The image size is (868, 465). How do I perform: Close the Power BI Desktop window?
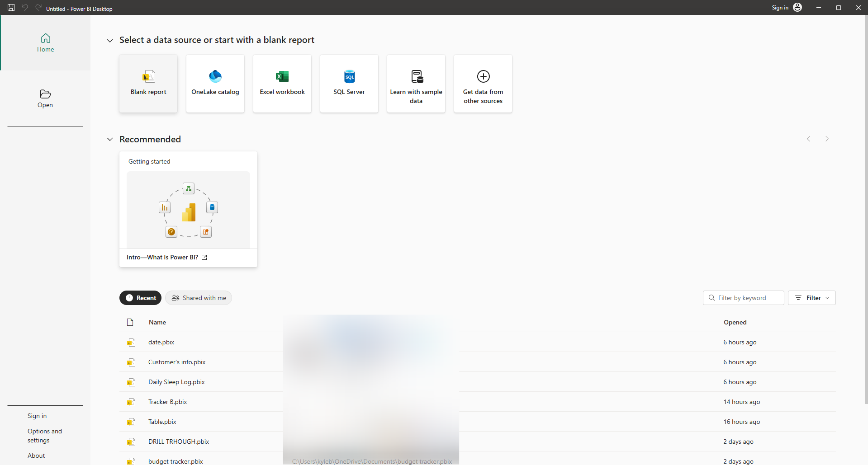pos(859,8)
